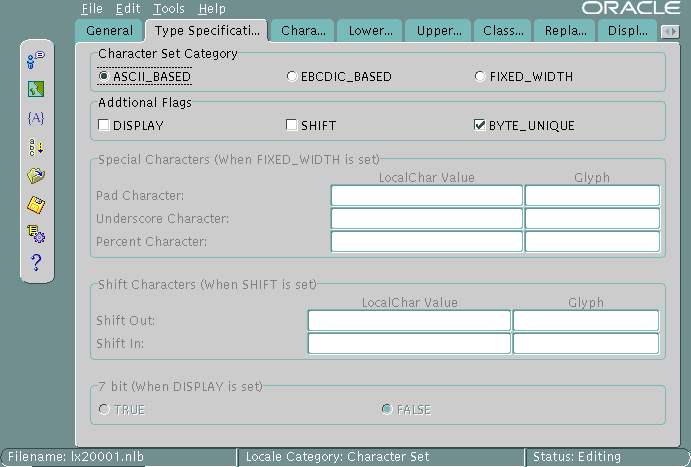The height and width of the screenshot is (467, 691).
Task: Switch to the General tab
Action: [x=109, y=31]
